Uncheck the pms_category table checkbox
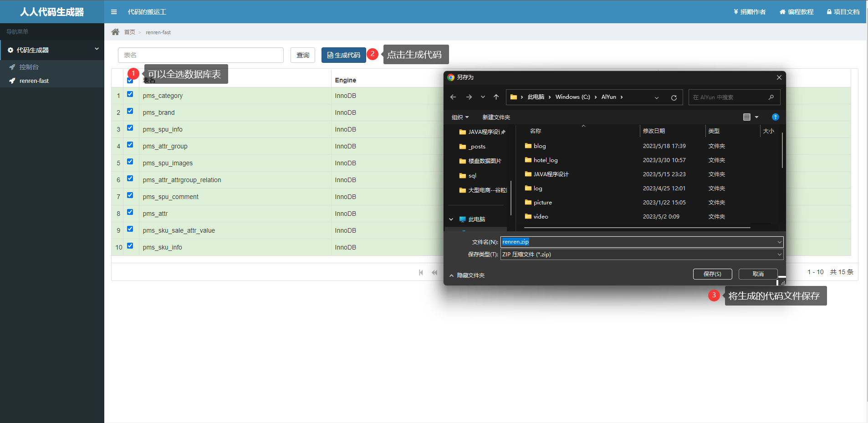868x423 pixels. pyautogui.click(x=130, y=94)
